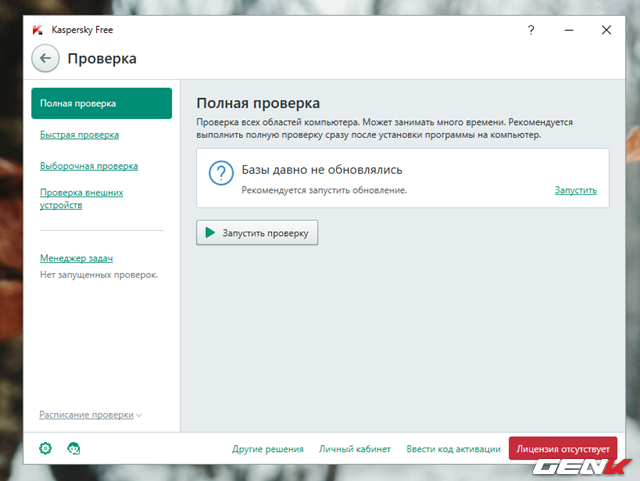Screen dimensions: 640x481
Task: Open Личный кабинет
Action: [354, 449]
